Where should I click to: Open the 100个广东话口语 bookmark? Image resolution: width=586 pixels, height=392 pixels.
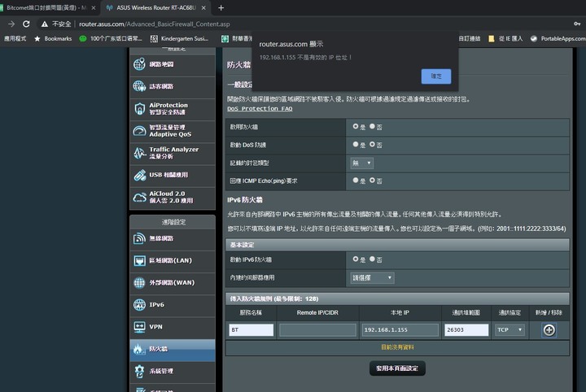(111, 38)
